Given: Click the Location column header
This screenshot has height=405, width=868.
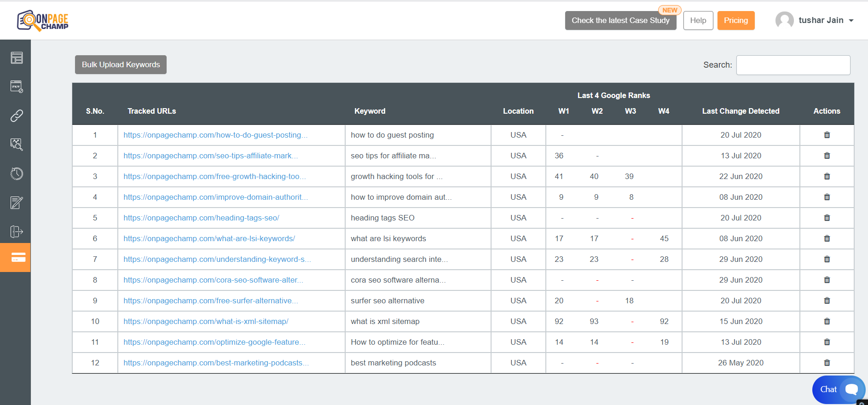Looking at the screenshot, I should 518,111.
